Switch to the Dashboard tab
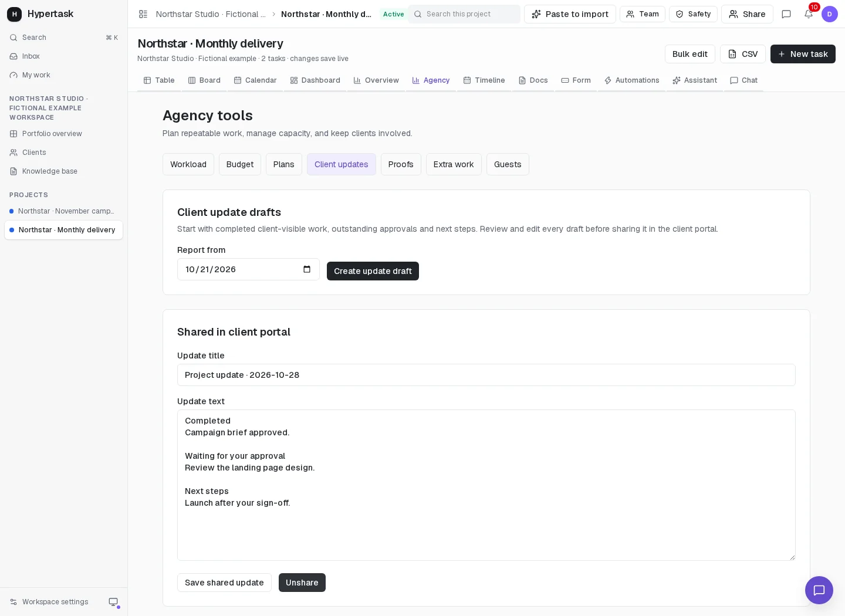This screenshot has height=616, width=845. tap(315, 80)
